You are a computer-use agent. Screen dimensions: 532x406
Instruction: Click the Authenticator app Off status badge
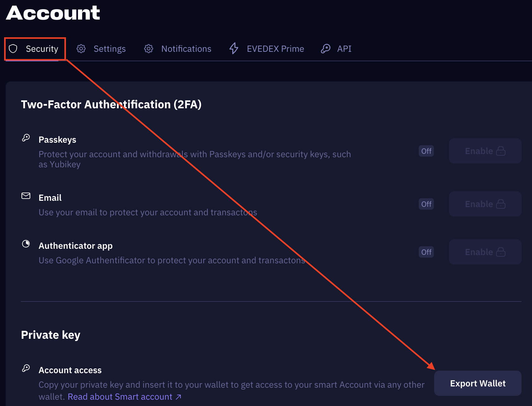(426, 252)
